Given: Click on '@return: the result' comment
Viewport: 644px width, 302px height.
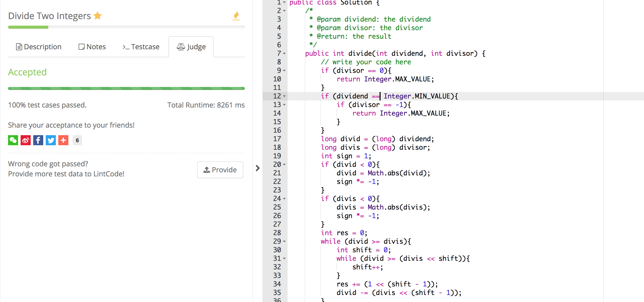Looking at the screenshot, I should [354, 36].
